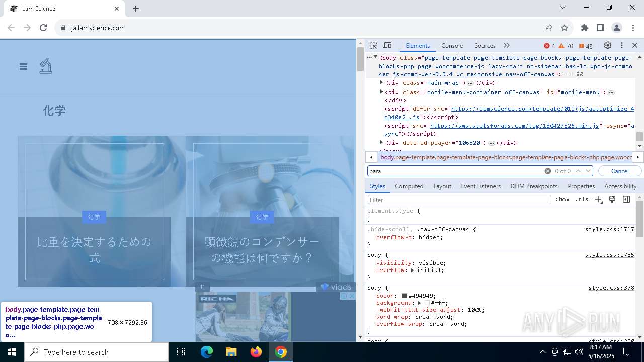The image size is (644, 362).
Task: Toggle the :hov element state button
Action: point(562,200)
